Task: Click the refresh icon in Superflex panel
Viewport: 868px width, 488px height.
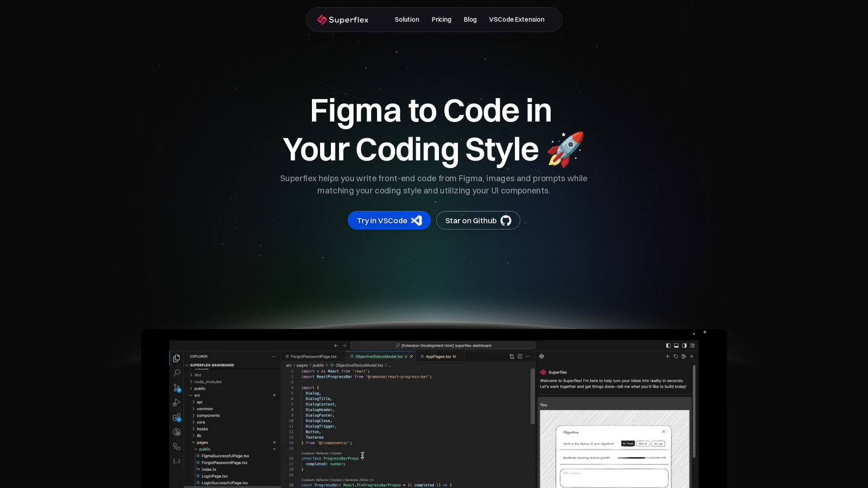Action: coord(675,356)
